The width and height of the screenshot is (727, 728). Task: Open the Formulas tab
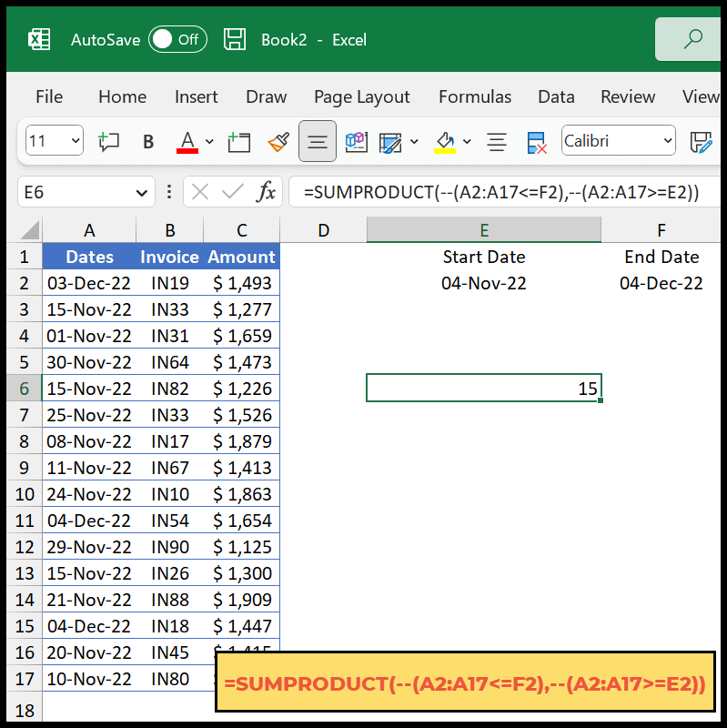475,96
